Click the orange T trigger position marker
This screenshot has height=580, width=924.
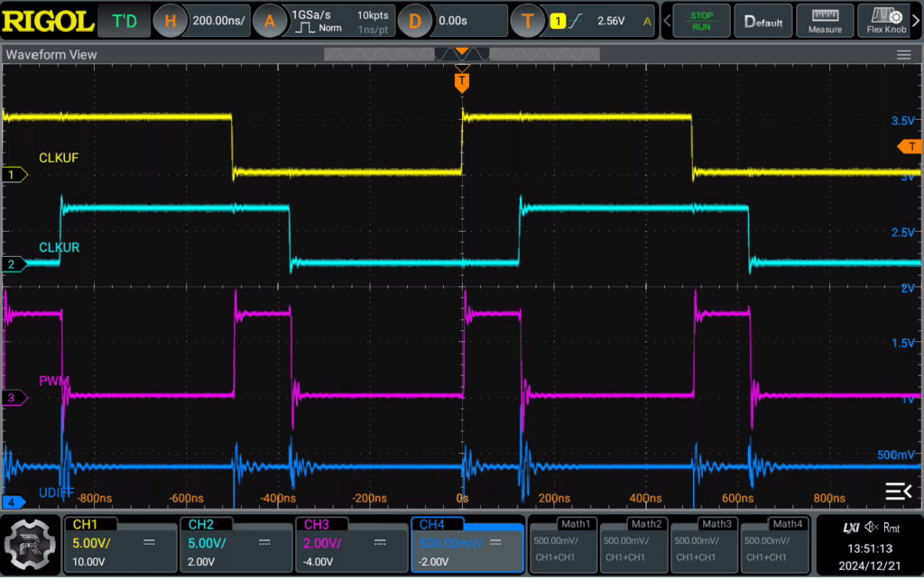(462, 82)
